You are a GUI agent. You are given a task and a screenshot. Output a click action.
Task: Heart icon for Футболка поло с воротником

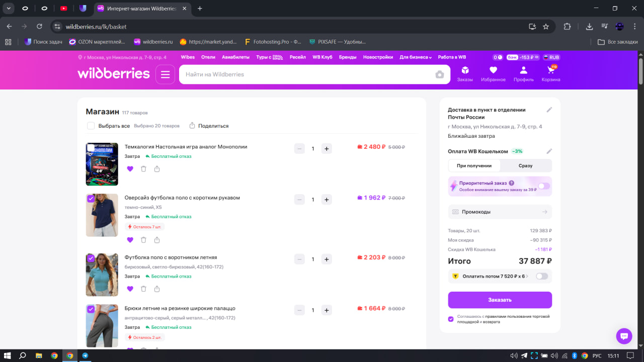[x=130, y=289]
